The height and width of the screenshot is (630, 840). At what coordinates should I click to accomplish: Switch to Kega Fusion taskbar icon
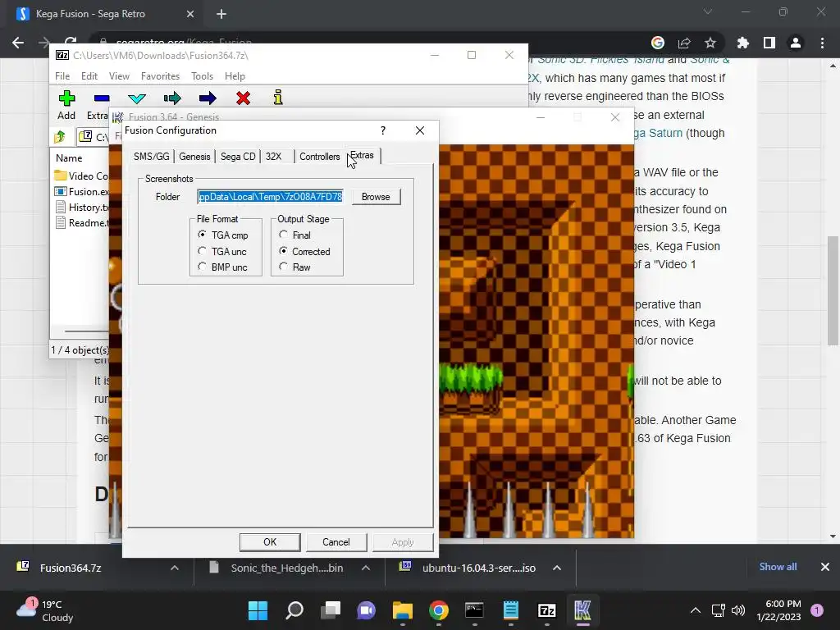[x=582, y=610]
